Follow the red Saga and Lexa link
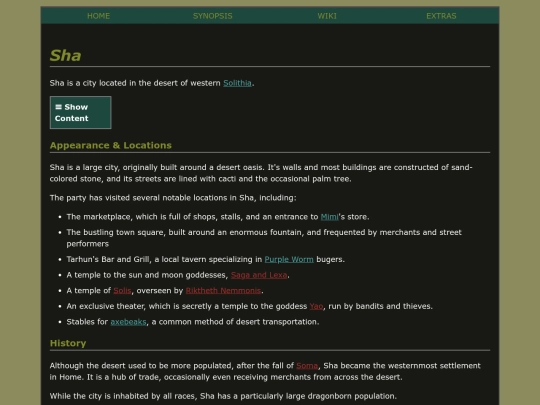Screen dimensions: 540x405 click(259, 275)
